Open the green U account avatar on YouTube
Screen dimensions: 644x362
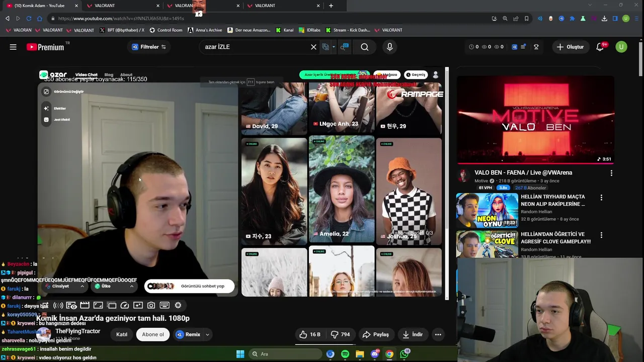point(621,47)
